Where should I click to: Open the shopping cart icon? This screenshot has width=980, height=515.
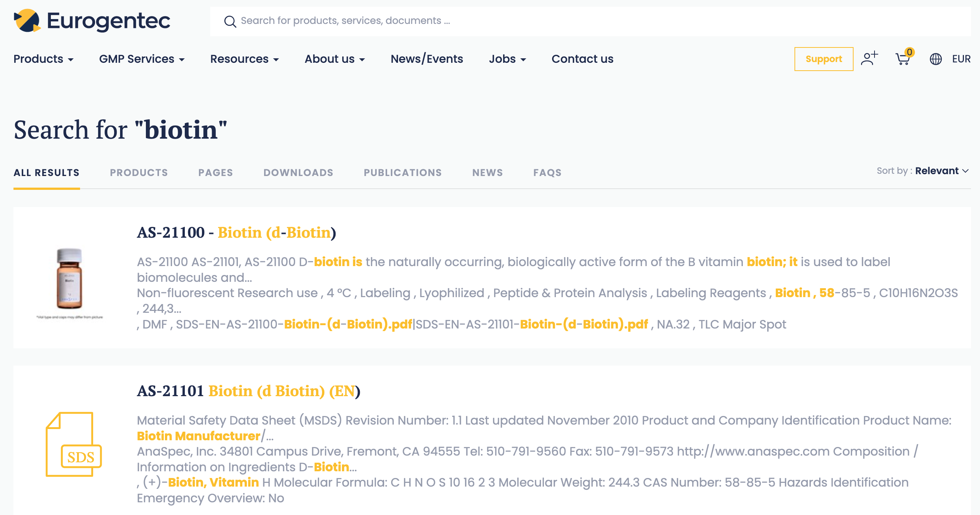[903, 59]
